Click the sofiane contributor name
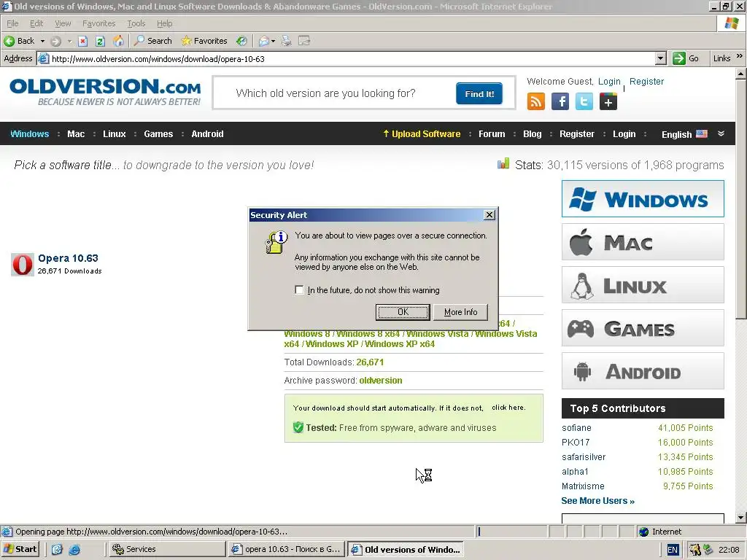The width and height of the screenshot is (747, 560). click(x=576, y=427)
